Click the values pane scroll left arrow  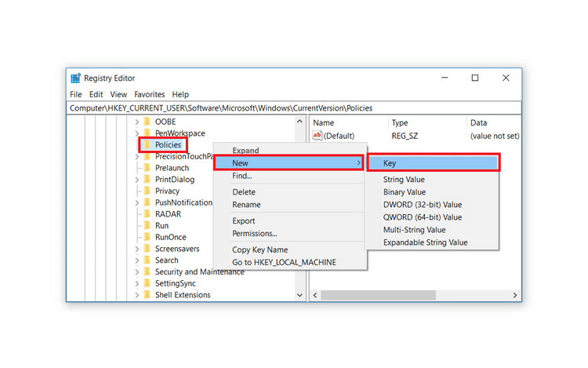point(315,295)
